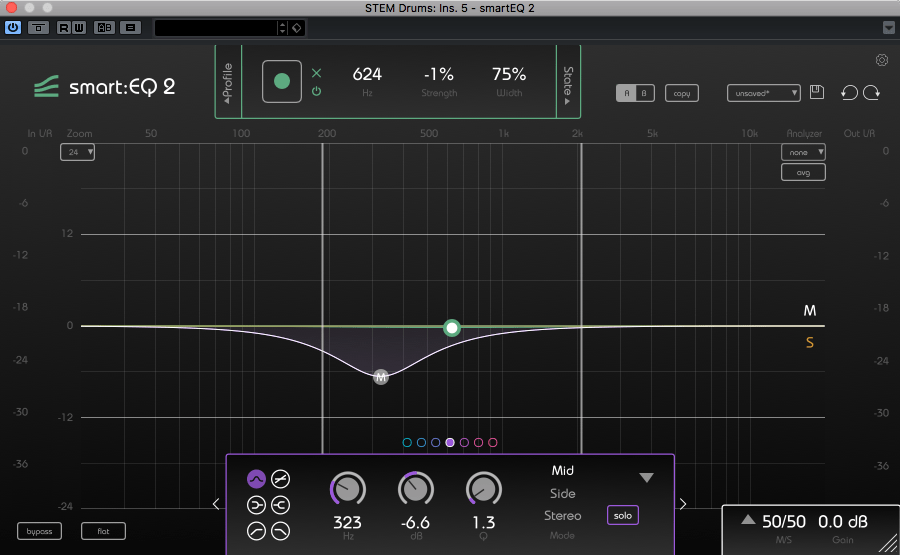Start learning with the green record button
The image size is (900, 555).
(x=282, y=81)
